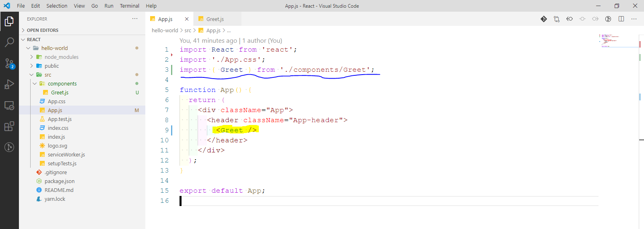644x229 pixels.
Task: Open the Run menu
Action: (x=109, y=6)
